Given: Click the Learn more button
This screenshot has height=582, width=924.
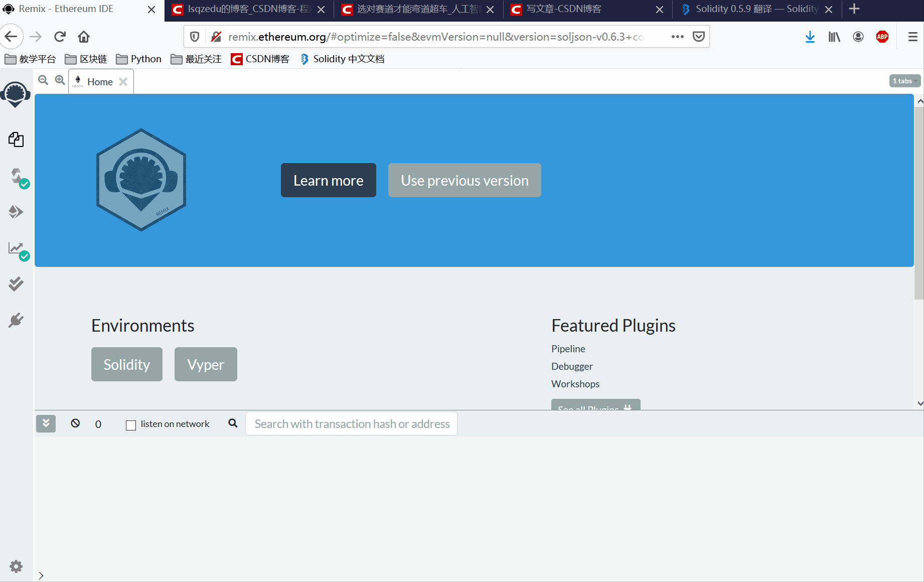Looking at the screenshot, I should tap(329, 180).
